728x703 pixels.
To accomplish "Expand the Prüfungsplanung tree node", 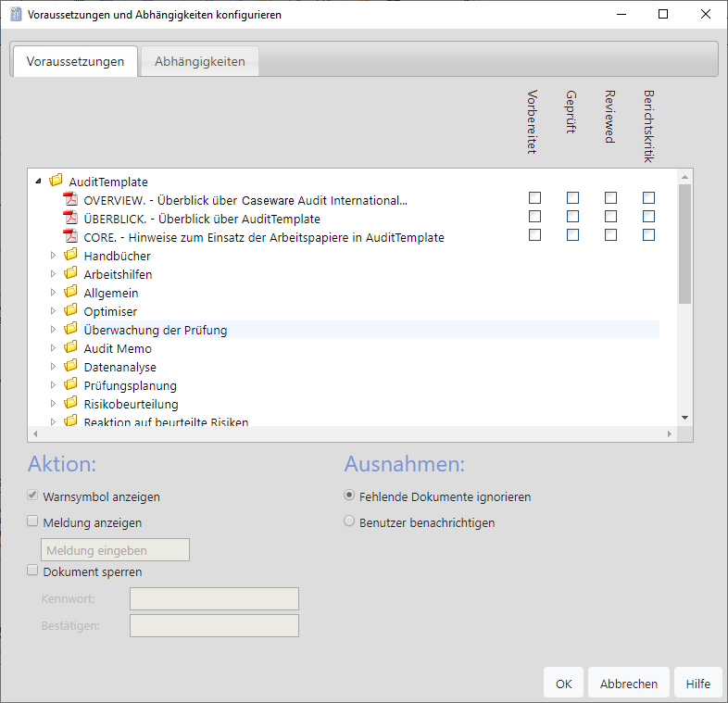I will point(53,385).
